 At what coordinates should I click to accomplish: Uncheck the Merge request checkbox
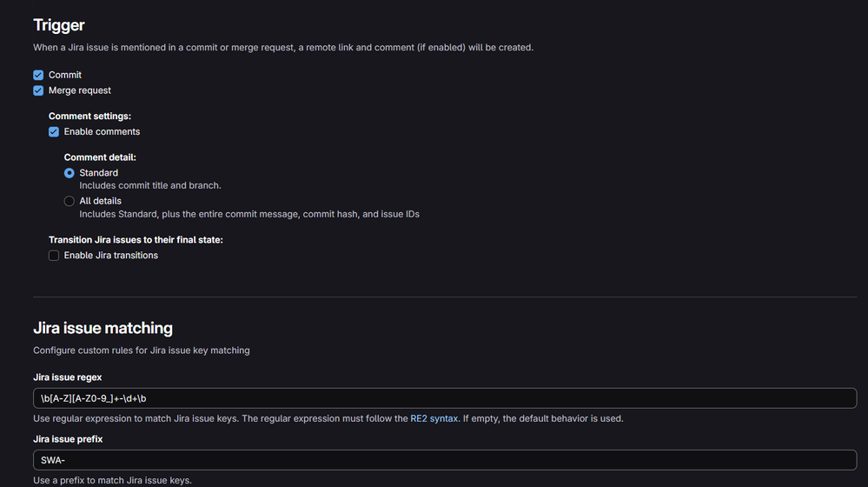[38, 90]
